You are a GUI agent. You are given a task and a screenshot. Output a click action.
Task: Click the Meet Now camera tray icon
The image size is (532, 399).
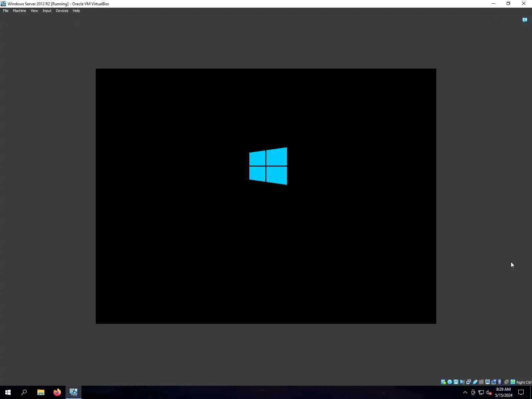point(473,392)
